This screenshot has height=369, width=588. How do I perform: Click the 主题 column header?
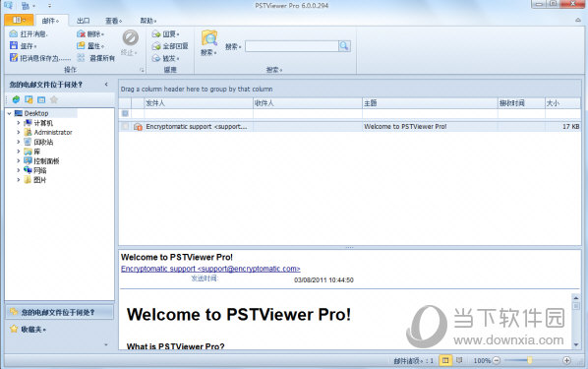click(430, 103)
